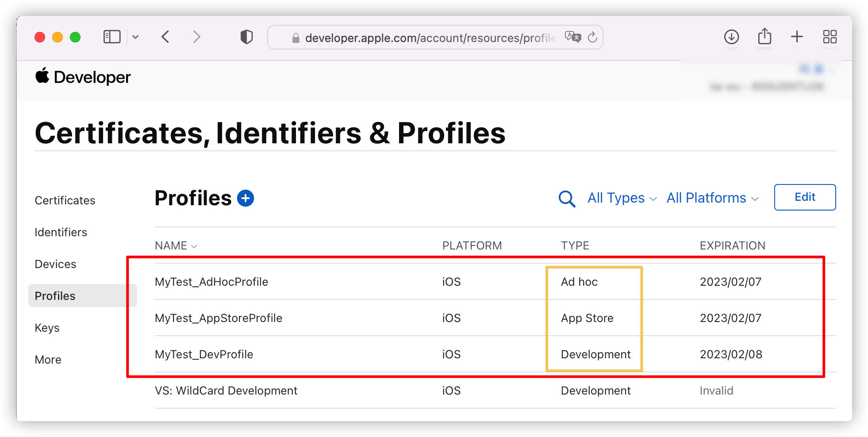This screenshot has height=437, width=868.
Task: Open the profiles search magnifier
Action: [x=567, y=199]
